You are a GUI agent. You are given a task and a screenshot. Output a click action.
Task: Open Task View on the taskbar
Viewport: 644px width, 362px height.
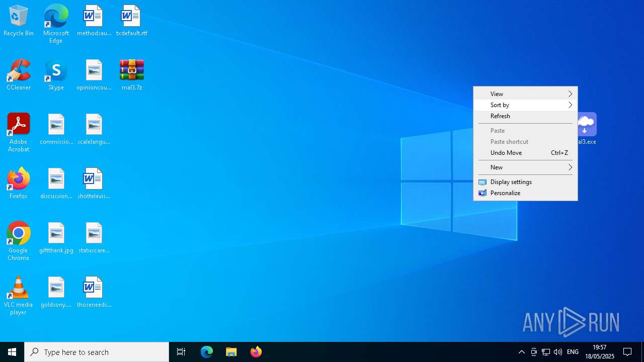[181, 352]
